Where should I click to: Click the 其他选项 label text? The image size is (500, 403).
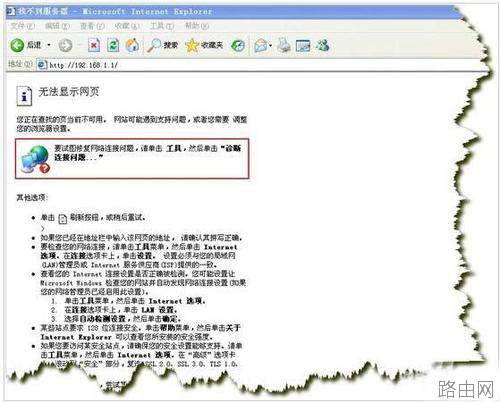pyautogui.click(x=32, y=198)
